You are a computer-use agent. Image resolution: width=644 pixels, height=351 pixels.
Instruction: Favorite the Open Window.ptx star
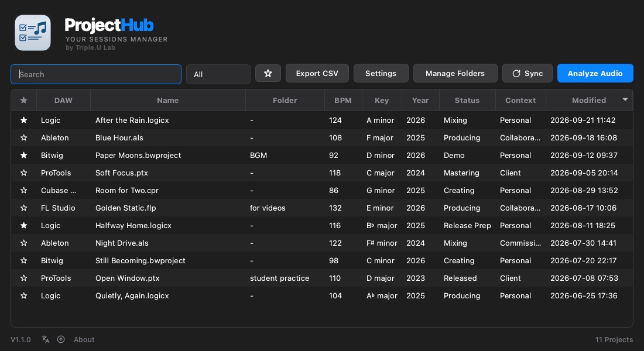(24, 278)
